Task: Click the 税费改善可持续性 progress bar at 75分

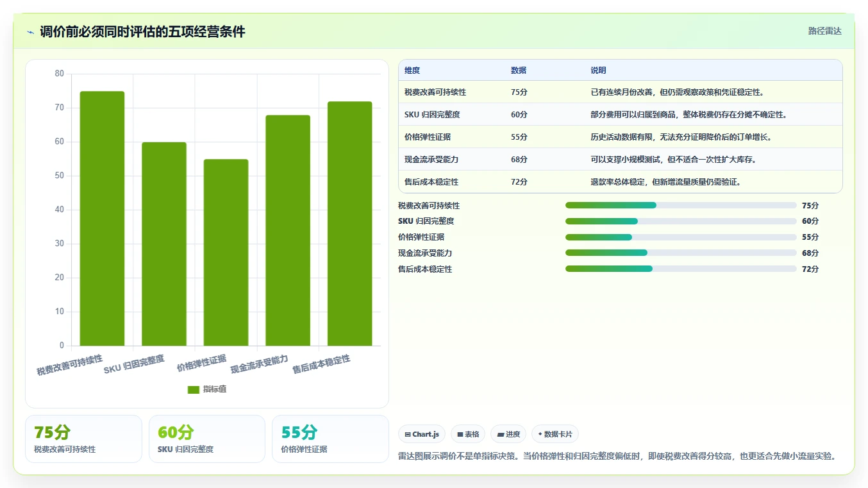Action: pos(681,205)
